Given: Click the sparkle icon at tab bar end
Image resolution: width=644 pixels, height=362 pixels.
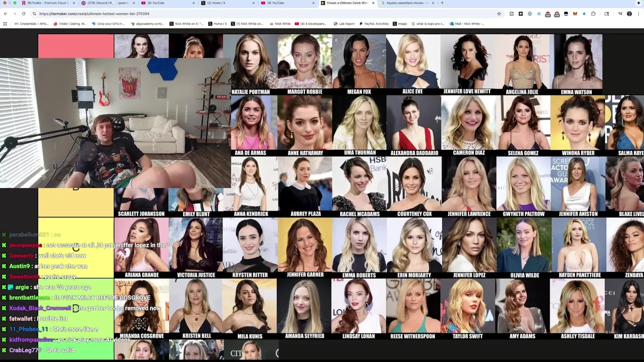Looking at the screenshot, I should tap(638, 3).
